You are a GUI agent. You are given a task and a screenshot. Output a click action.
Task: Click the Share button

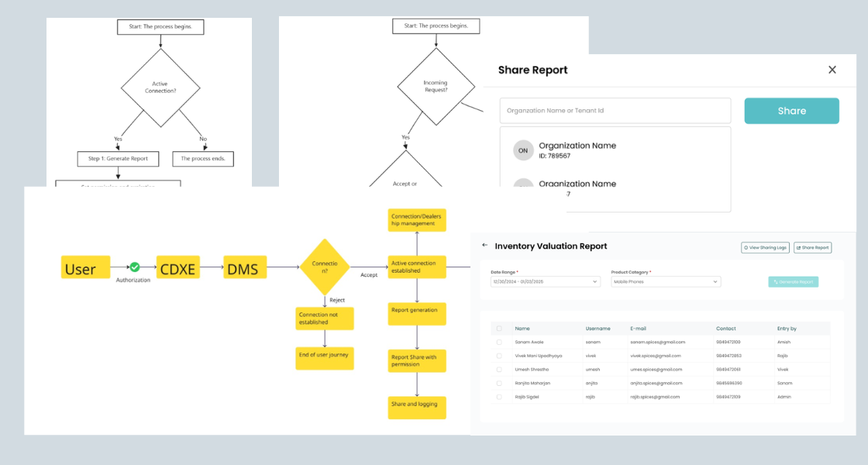point(791,111)
